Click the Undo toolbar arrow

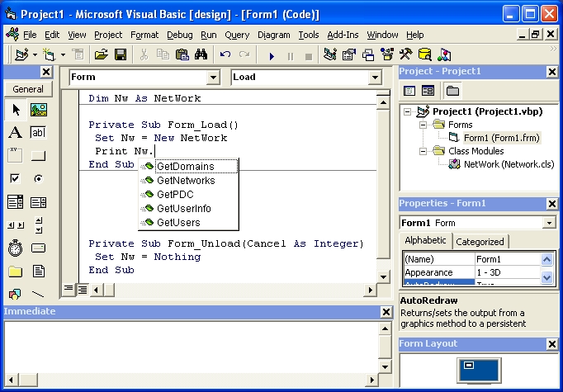click(225, 55)
